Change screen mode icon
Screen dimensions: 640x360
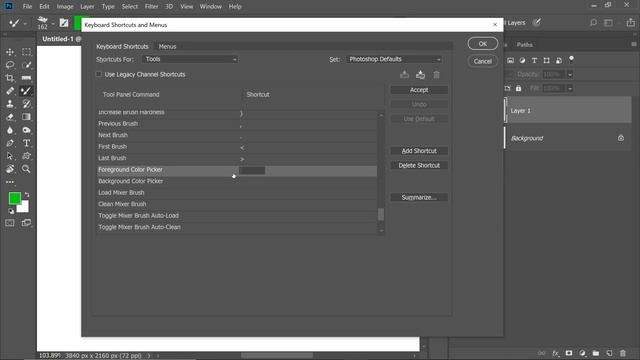[26, 223]
